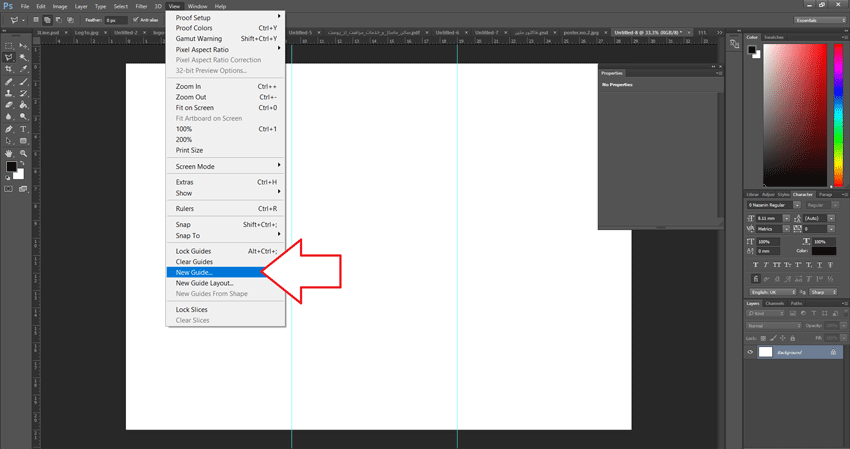Select the Paint Bucket tool
Image resolution: width=850 pixels, height=449 pixels.
[x=23, y=105]
